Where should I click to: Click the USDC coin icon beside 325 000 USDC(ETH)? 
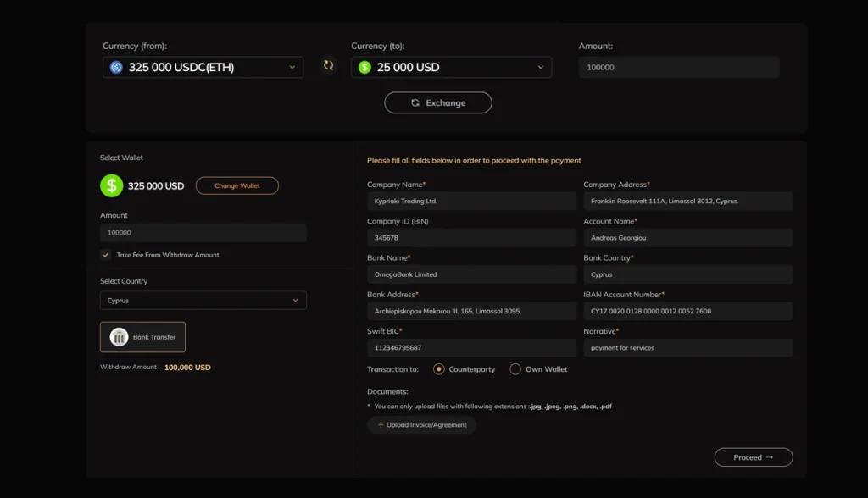click(117, 67)
